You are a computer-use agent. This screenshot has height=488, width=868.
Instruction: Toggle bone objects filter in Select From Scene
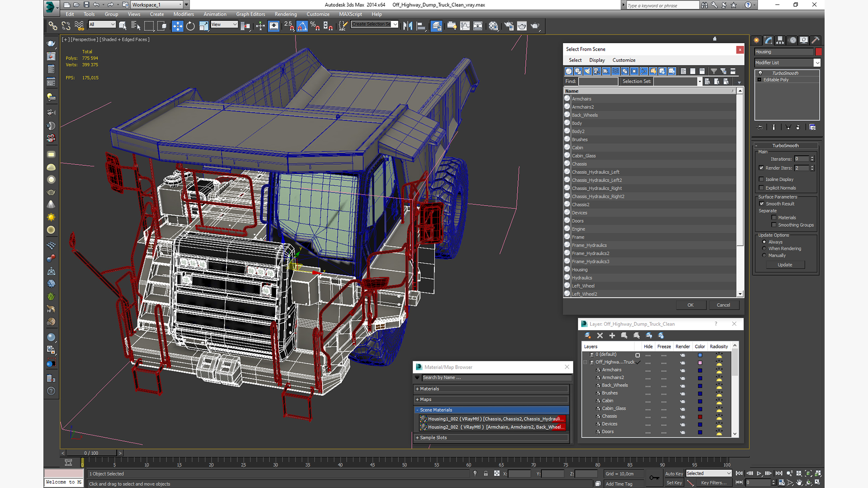tap(643, 71)
